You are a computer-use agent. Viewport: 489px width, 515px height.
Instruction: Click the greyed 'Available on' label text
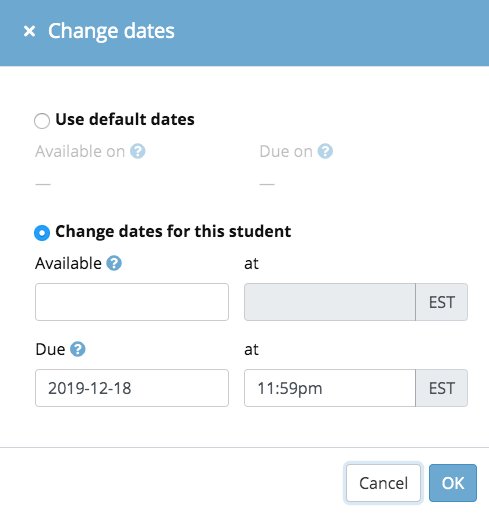pos(80,151)
